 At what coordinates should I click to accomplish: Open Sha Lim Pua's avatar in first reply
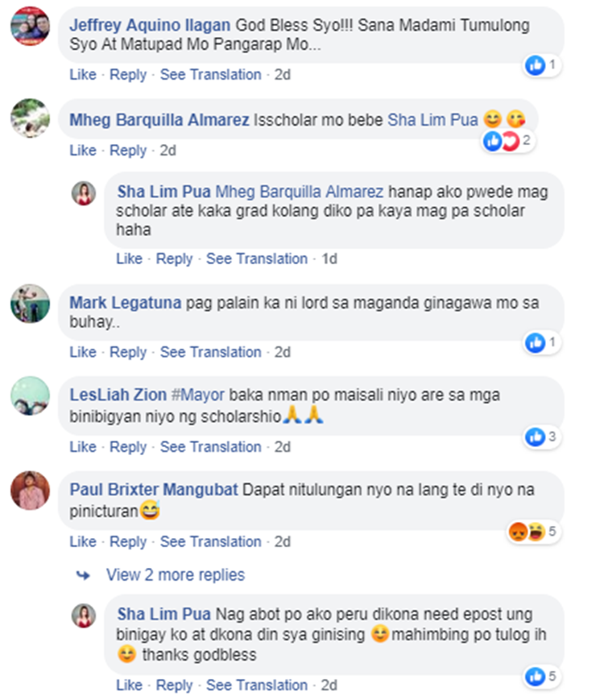[x=84, y=193]
